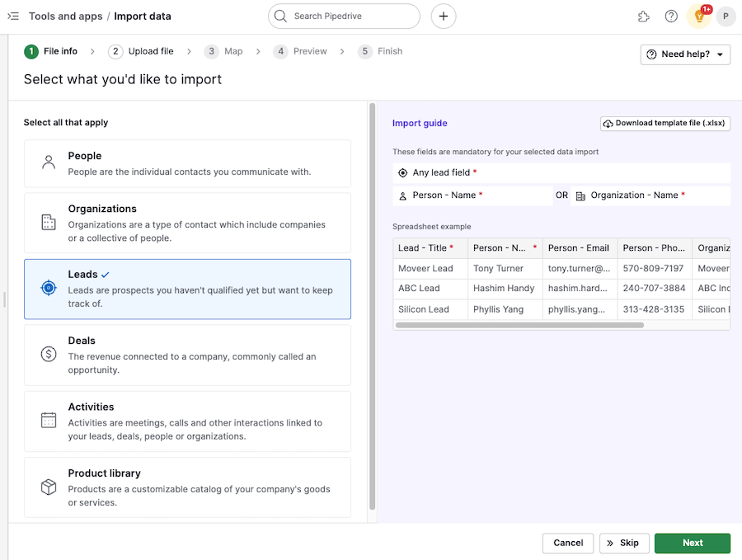Screen dimensions: 742x560
Task: Click the 313-428-3135 phone cell
Action: [655, 309]
